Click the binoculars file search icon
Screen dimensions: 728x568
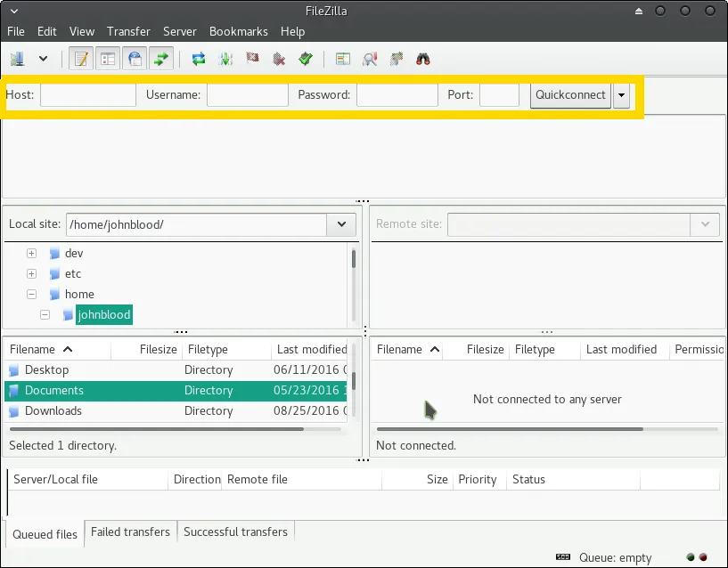click(422, 60)
